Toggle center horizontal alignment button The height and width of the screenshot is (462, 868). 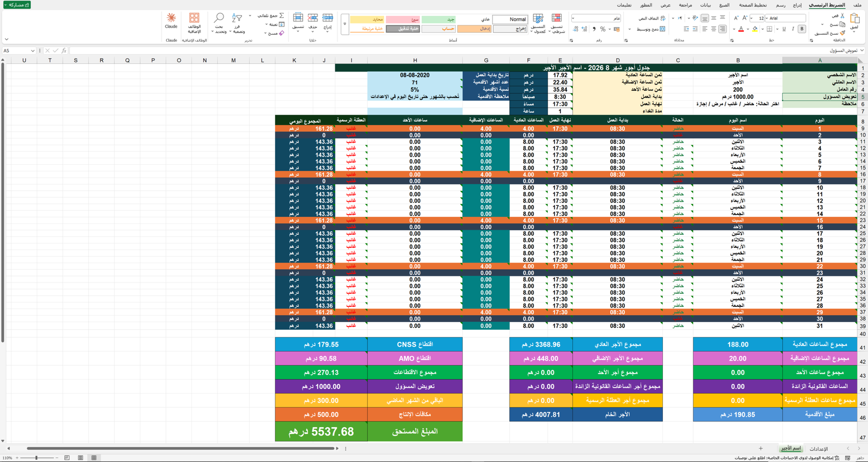(x=713, y=29)
